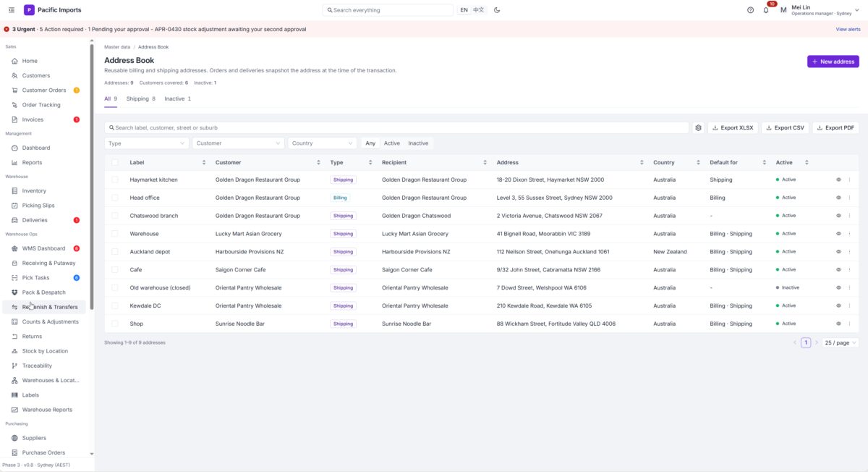The height and width of the screenshot is (472, 868).
Task: Open Returns sidebar item
Action: [45, 337]
